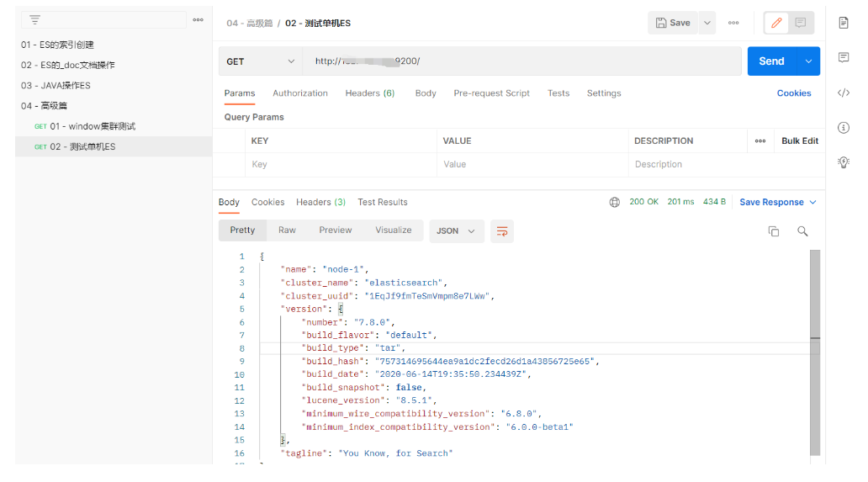
Task: Open sidebar more options ellipsis
Action: click(198, 19)
